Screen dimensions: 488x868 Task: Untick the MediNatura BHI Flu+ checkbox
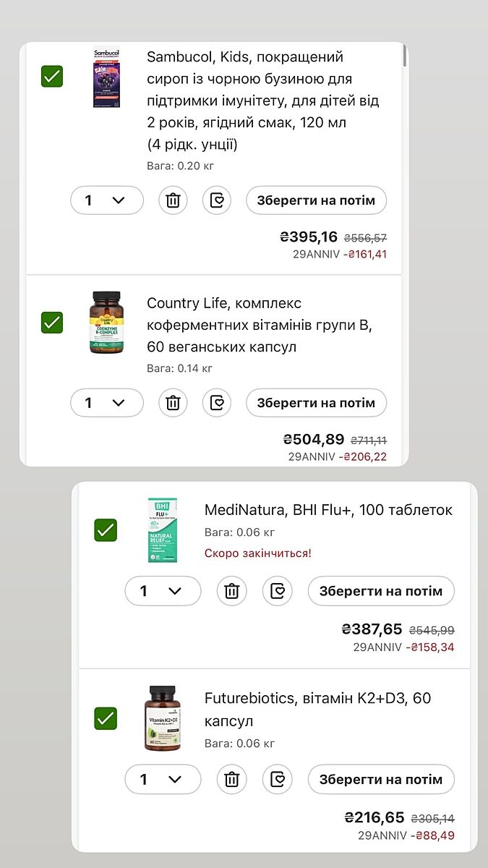[x=106, y=530]
